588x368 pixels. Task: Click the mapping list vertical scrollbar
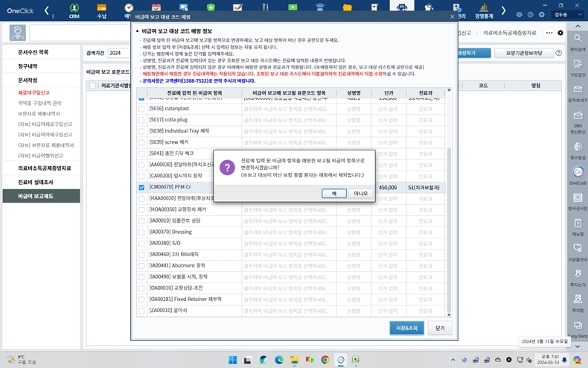448,223
